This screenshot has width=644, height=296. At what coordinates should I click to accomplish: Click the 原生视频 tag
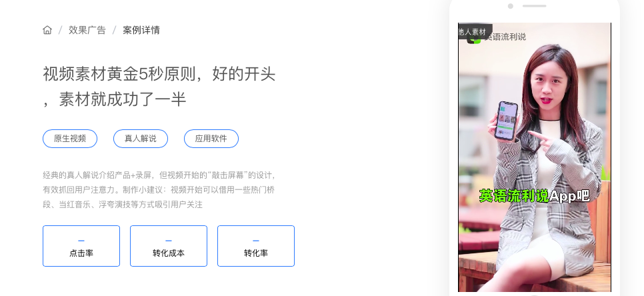(x=70, y=139)
